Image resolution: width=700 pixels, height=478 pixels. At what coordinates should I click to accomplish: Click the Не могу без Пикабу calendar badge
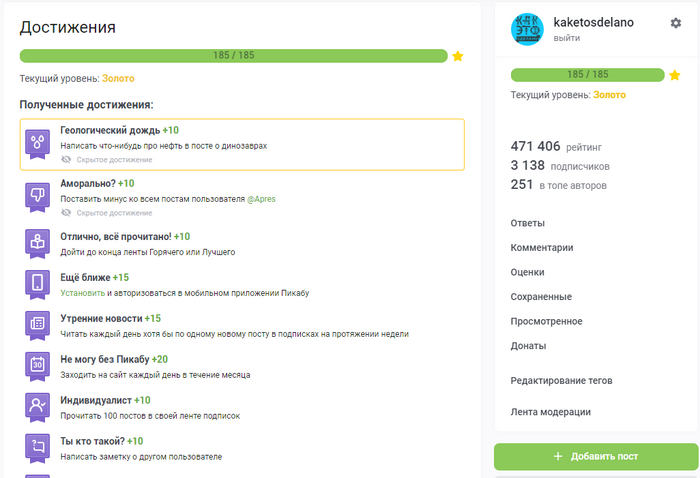point(37,366)
